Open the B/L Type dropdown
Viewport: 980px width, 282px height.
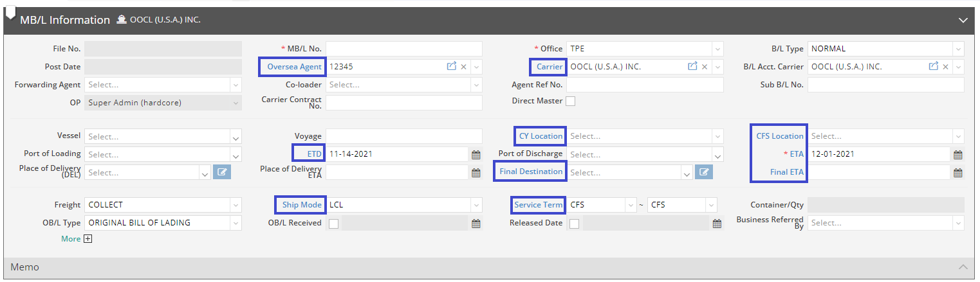[958, 49]
